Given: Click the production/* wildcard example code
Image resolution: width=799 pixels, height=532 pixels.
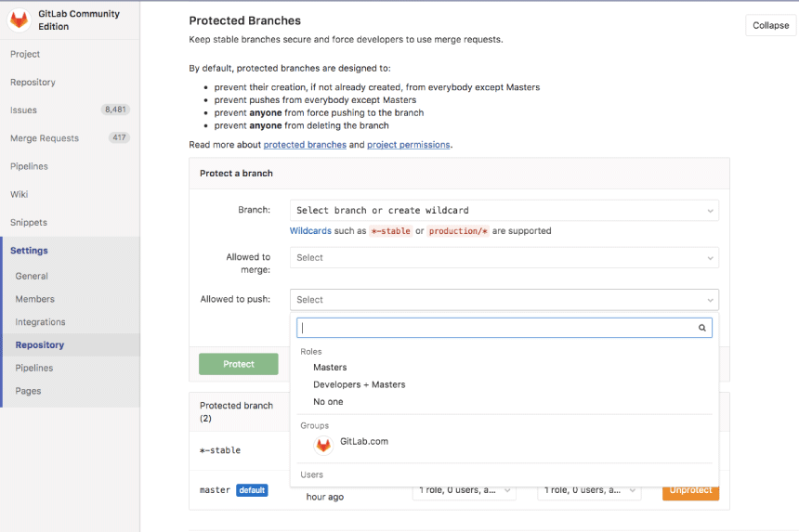Looking at the screenshot, I should (x=458, y=231).
